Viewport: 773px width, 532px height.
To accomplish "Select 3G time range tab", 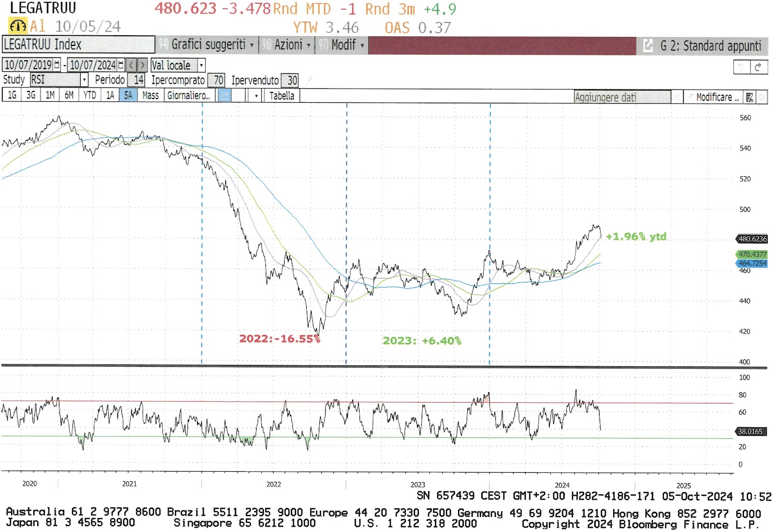I will tap(31, 96).
